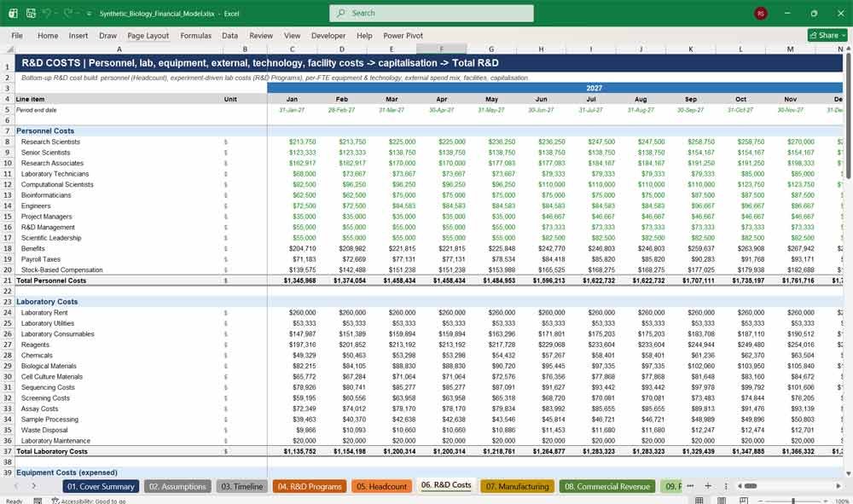Open the Data ribbon tab

(x=229, y=35)
